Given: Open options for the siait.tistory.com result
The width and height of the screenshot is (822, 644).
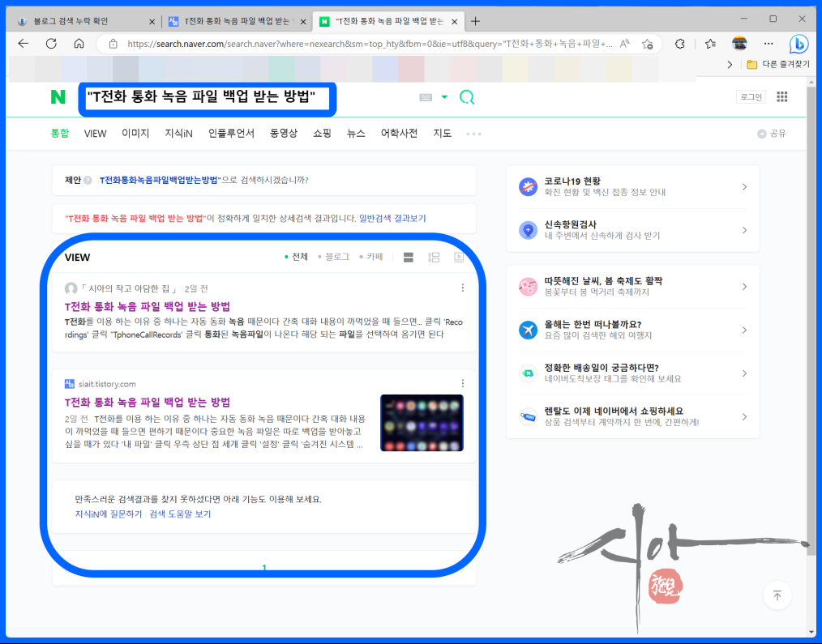Looking at the screenshot, I should (462, 384).
